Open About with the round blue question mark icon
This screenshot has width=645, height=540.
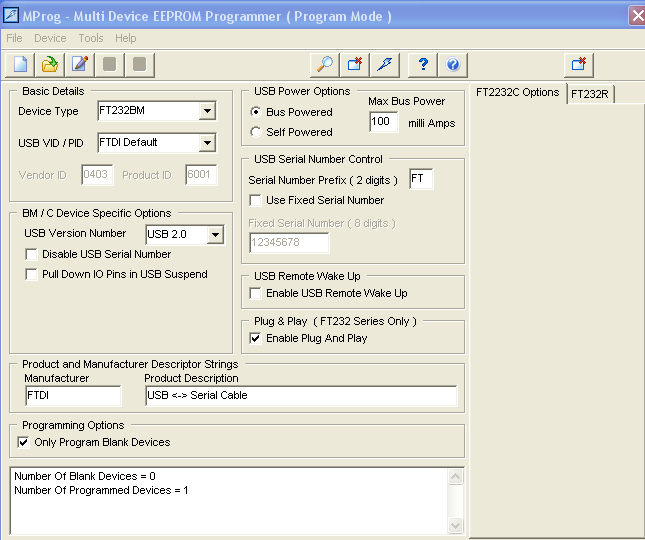pyautogui.click(x=453, y=65)
